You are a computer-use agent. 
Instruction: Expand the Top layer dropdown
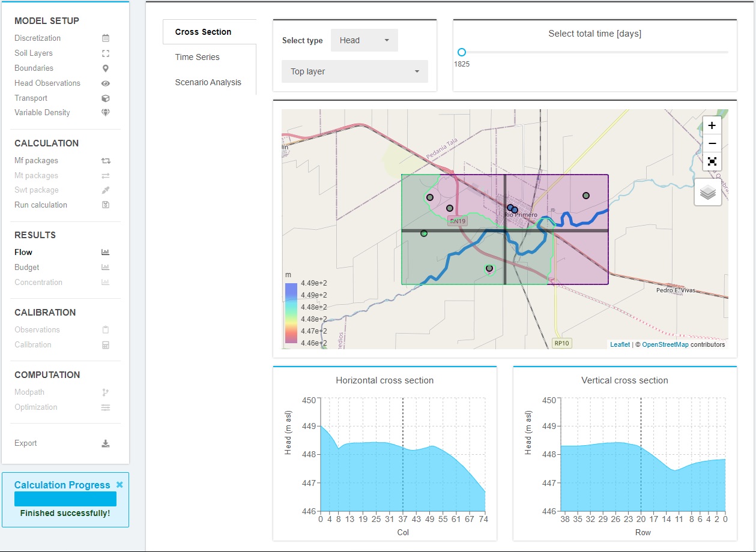click(354, 71)
